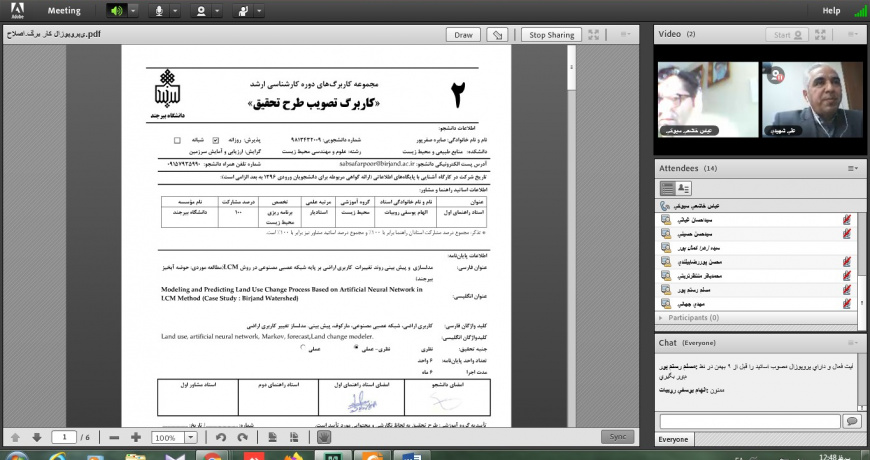The height and width of the screenshot is (460, 870).
Task: Click the phone icon beside the host name
Action: point(665,206)
